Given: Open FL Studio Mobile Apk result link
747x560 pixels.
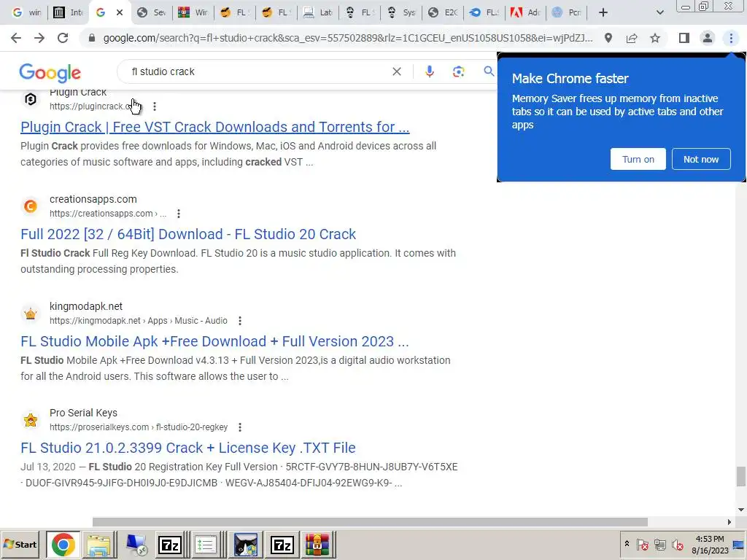Looking at the screenshot, I should tap(214, 341).
